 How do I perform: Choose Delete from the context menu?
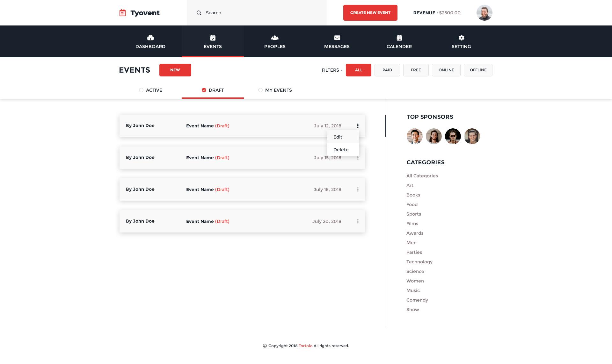coord(341,150)
